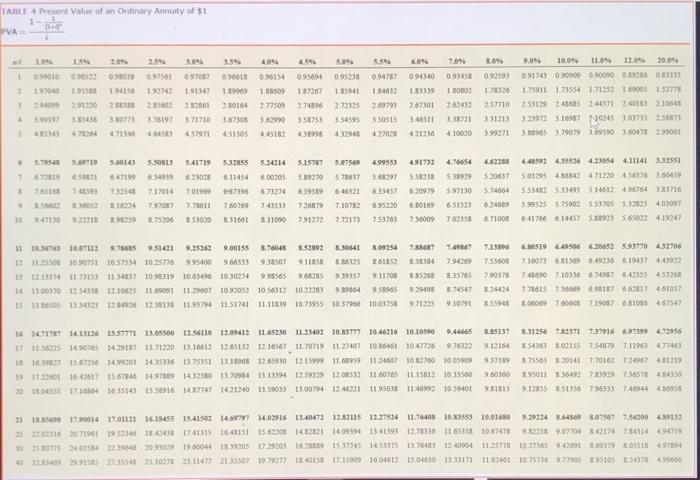The height and width of the screenshot is (480, 700).
Task: Click cell value 9.47130
Action: pyautogui.click(x=47, y=220)
